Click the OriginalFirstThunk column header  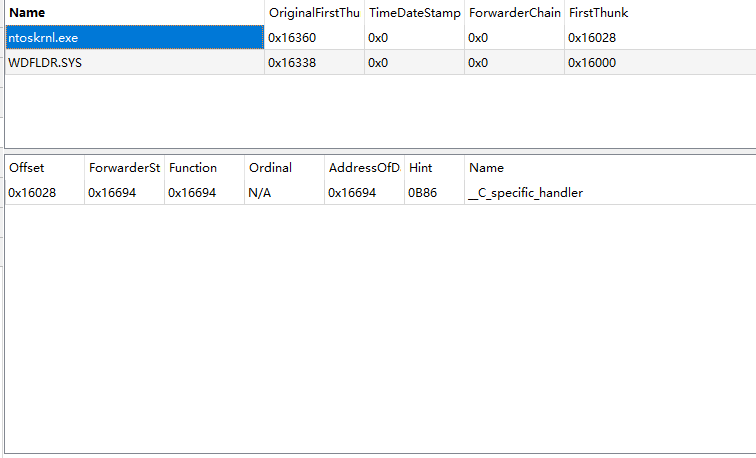[314, 13]
